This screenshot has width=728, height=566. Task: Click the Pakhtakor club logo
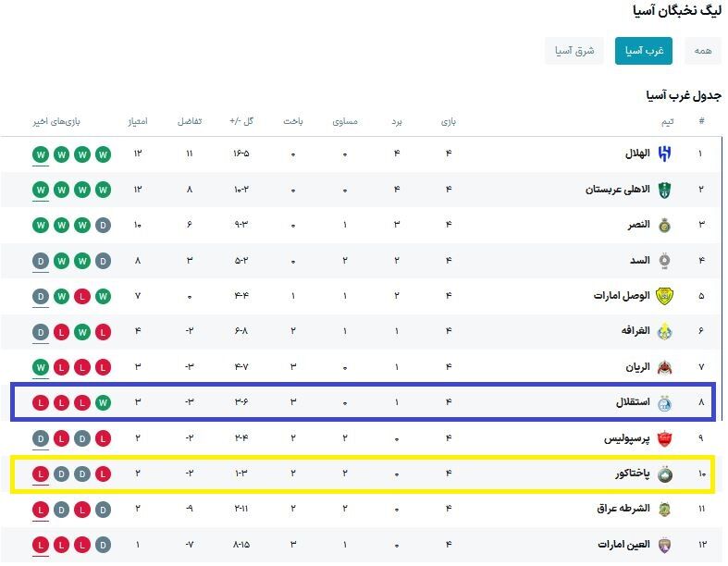[x=664, y=474]
